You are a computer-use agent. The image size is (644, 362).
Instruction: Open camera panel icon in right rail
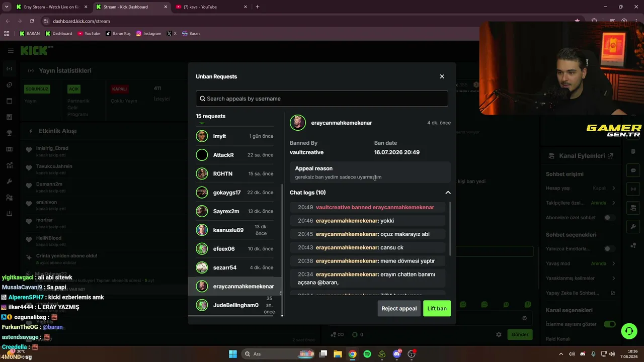pyautogui.click(x=633, y=208)
